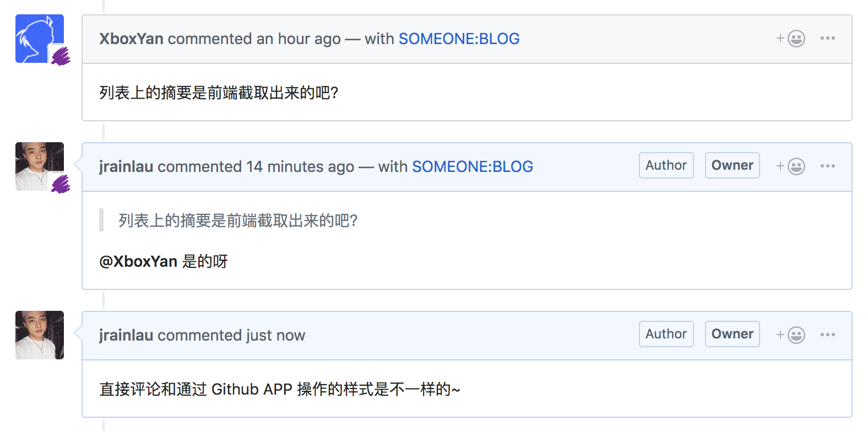The image size is (868, 431).
Task: Open more options on XboxYan's comment
Action: [828, 38]
